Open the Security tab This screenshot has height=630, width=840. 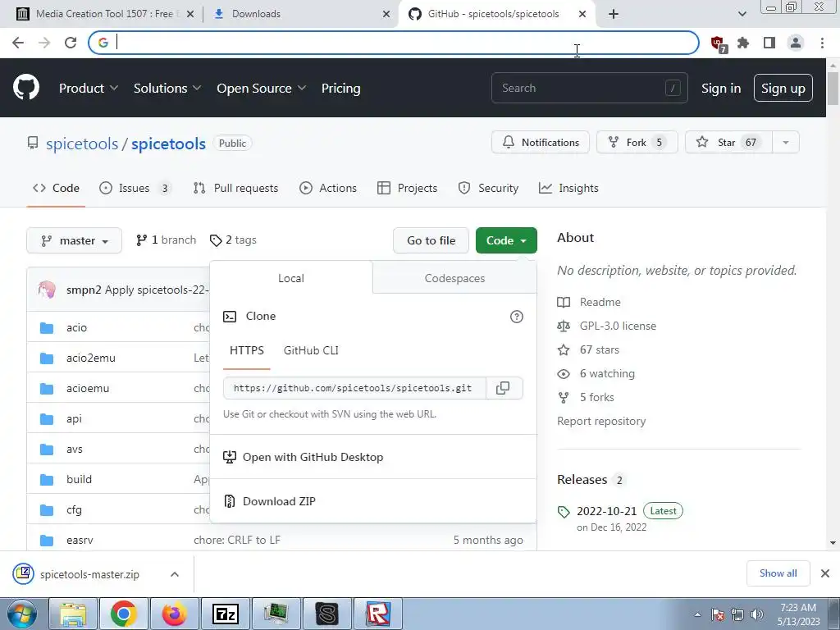(488, 188)
